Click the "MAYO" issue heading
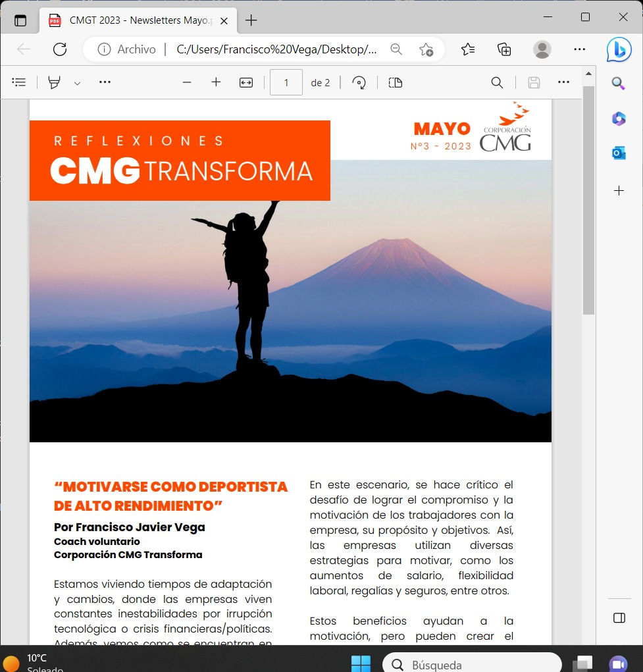Viewport: 643px width, 672px height. pyautogui.click(x=442, y=128)
